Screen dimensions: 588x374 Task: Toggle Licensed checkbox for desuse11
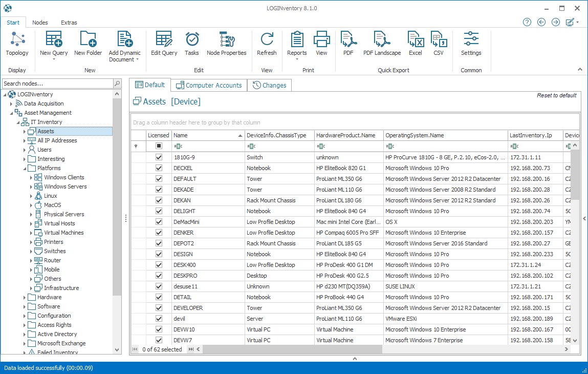coord(159,286)
